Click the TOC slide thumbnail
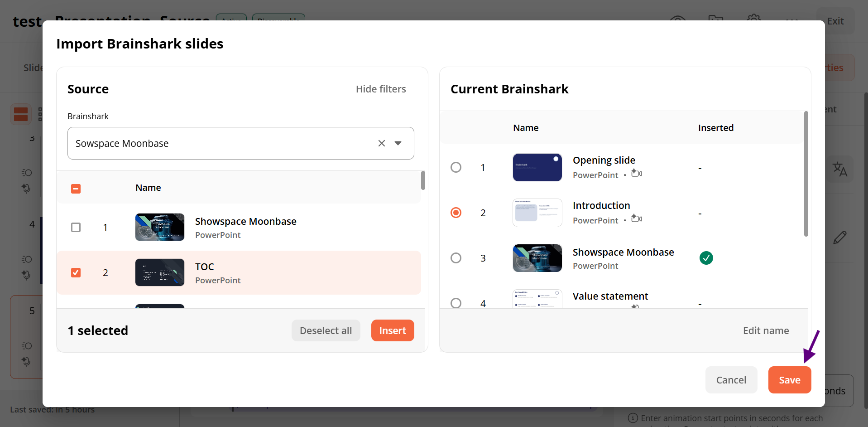Screen dimensions: 868x427 160,272
